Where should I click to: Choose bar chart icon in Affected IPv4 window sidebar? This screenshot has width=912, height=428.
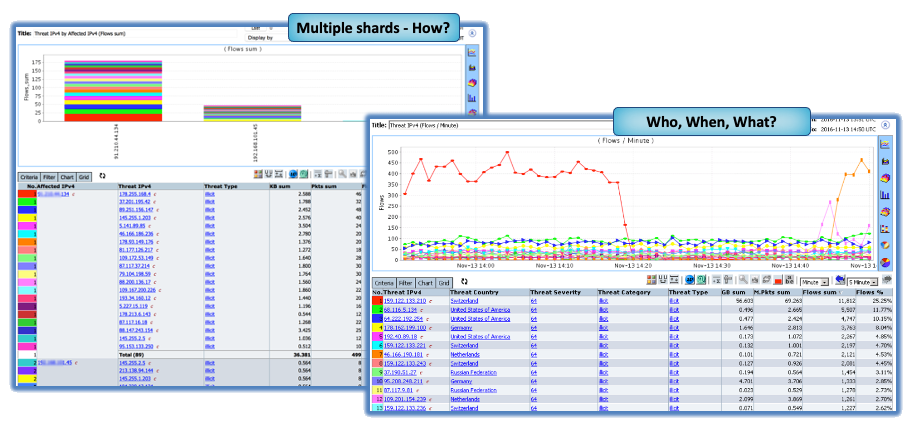click(472, 97)
